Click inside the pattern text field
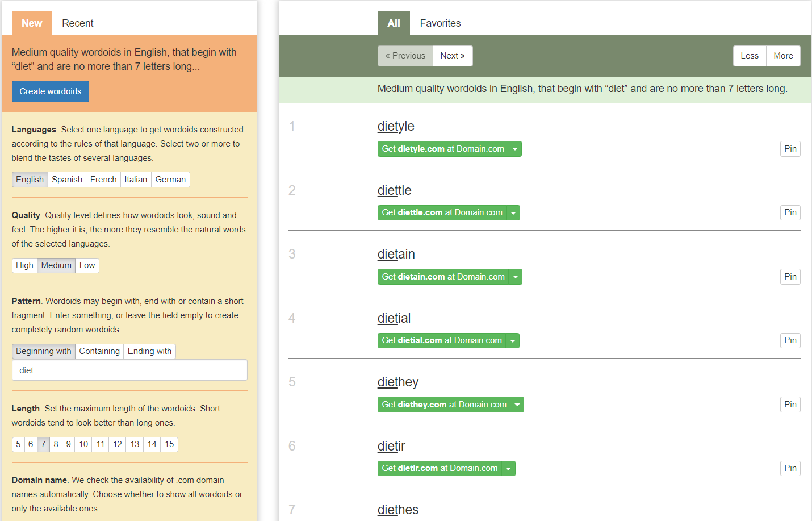 click(129, 370)
